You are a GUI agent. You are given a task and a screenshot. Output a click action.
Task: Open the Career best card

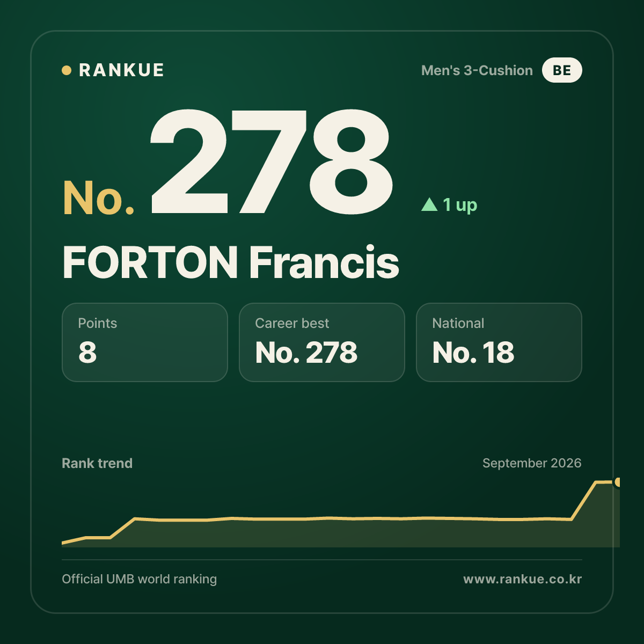click(322, 342)
